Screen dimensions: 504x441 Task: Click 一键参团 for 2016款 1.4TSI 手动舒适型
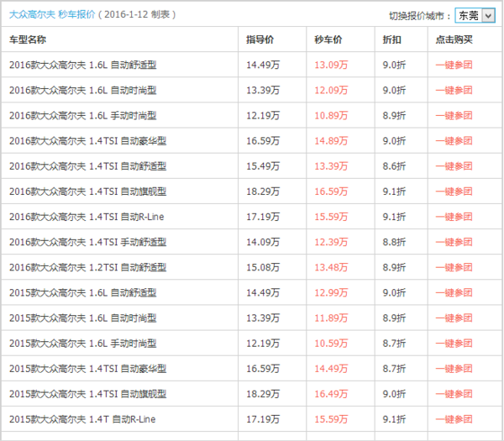coord(454,242)
